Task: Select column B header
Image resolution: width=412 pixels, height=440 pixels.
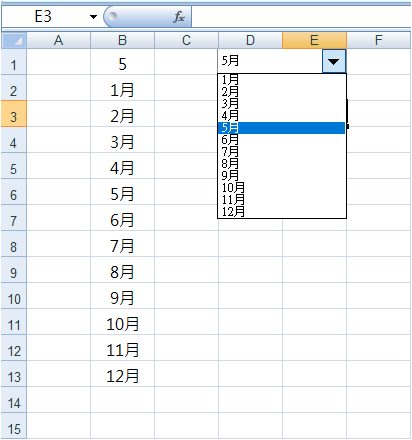Action: [122, 41]
